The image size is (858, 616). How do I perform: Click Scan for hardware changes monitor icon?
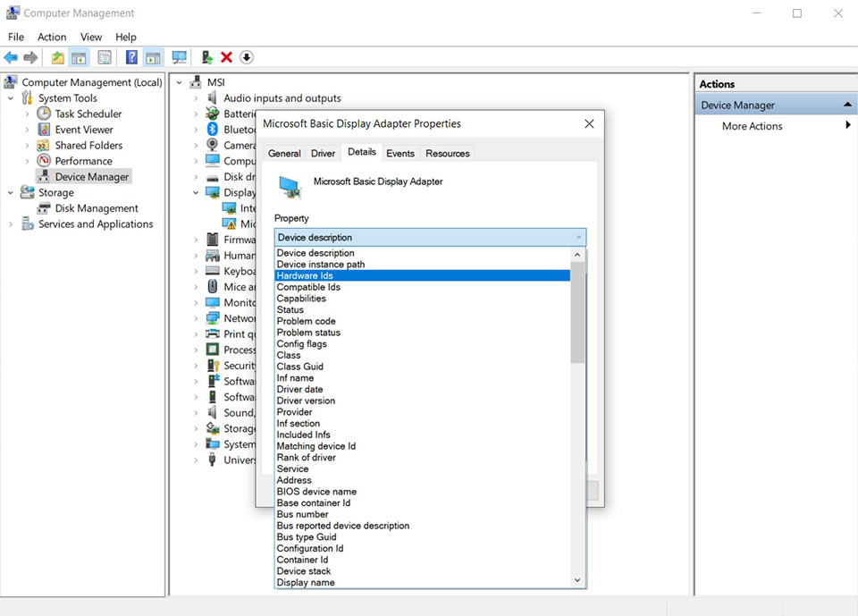(179, 57)
